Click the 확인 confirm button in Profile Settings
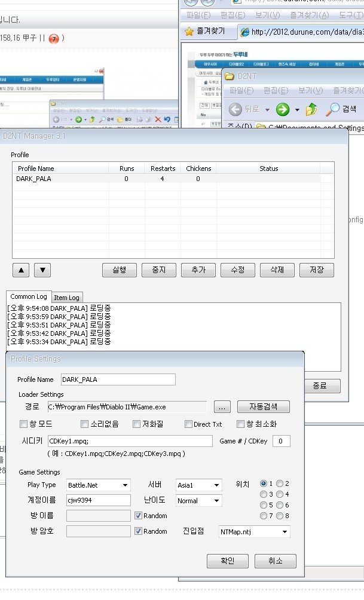 click(x=227, y=561)
